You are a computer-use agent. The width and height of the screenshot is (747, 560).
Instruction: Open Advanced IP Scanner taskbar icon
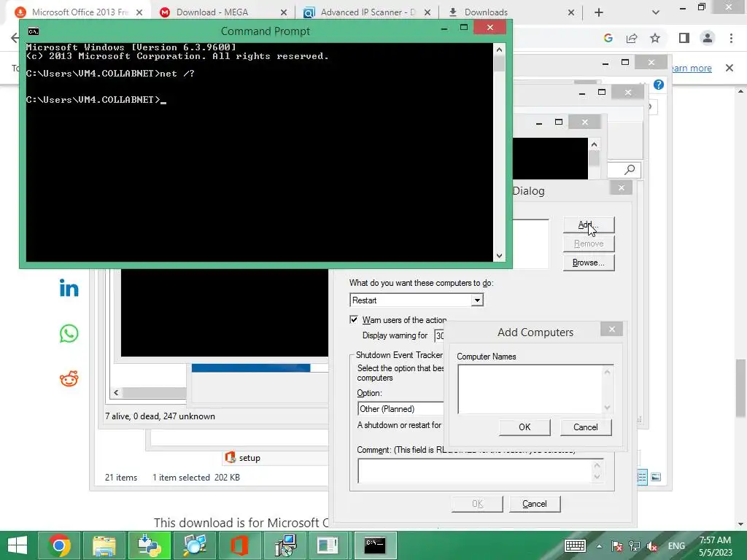click(x=194, y=545)
